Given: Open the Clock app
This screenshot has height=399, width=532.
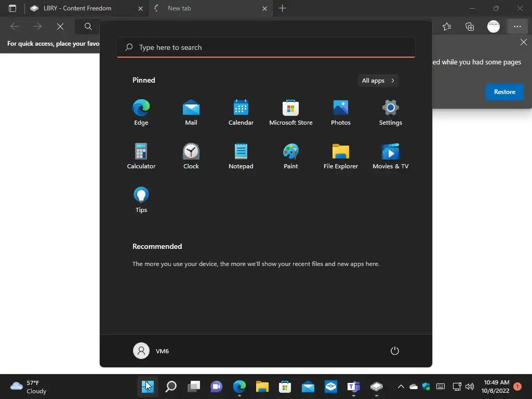Looking at the screenshot, I should pos(191,156).
